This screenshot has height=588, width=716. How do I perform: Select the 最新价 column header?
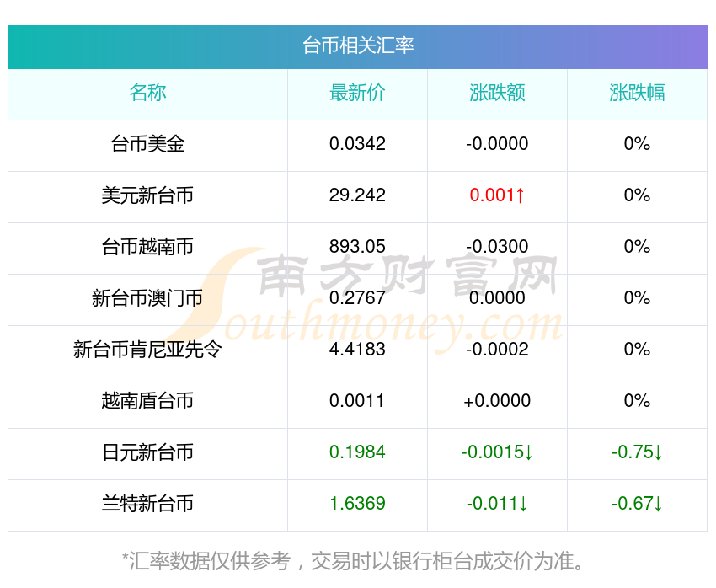357,93
